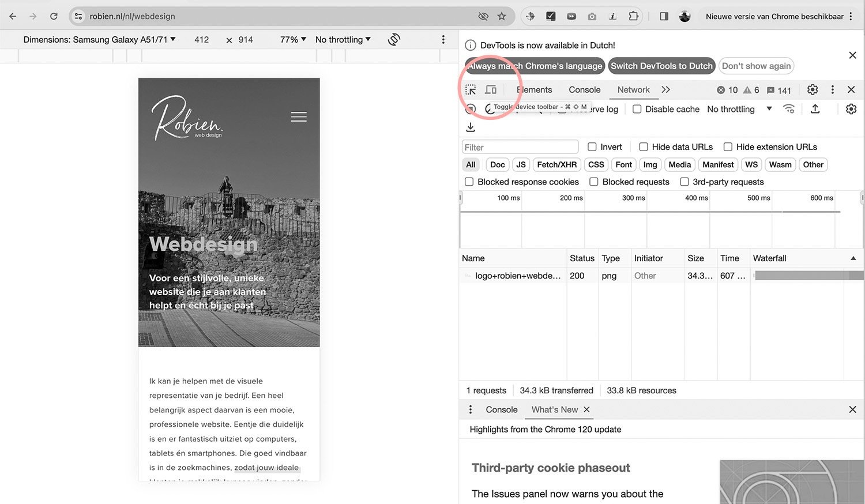Click the Switch DevTools to Dutch button
The image size is (865, 504).
[x=661, y=66]
